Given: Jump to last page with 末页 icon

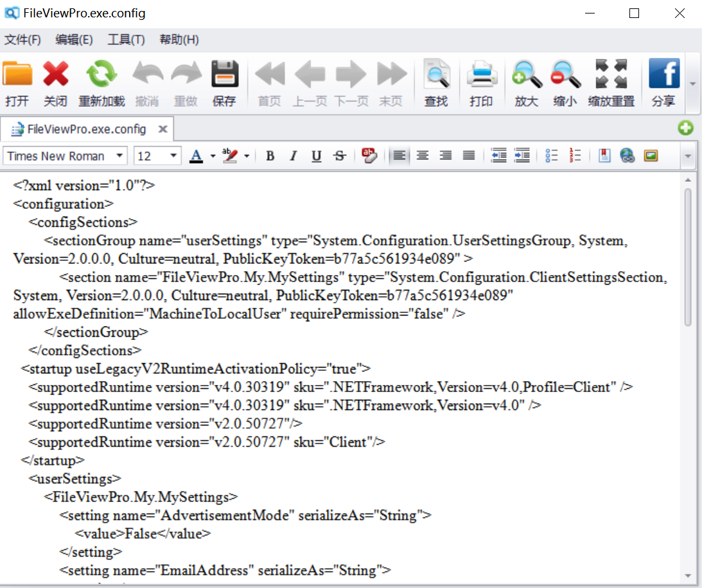Looking at the screenshot, I should click(x=391, y=84).
